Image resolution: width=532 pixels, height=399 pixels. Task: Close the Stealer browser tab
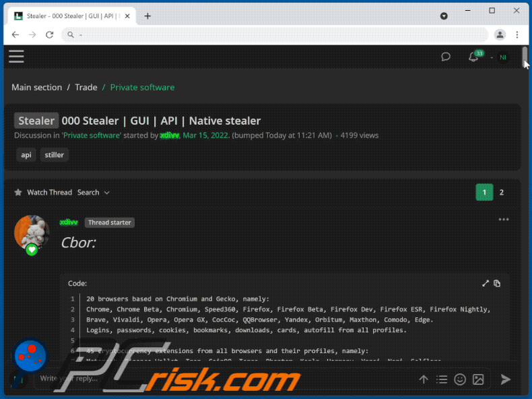tap(127, 16)
